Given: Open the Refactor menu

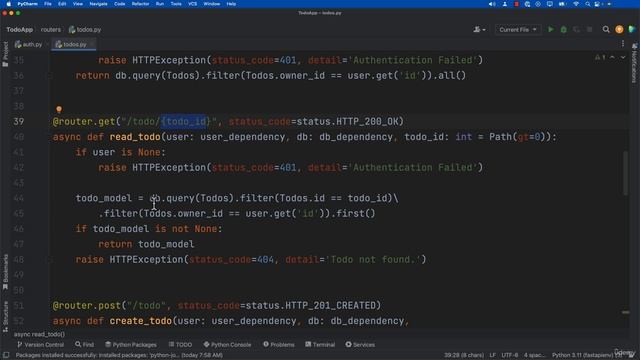Looking at the screenshot, I should tap(140, 4).
